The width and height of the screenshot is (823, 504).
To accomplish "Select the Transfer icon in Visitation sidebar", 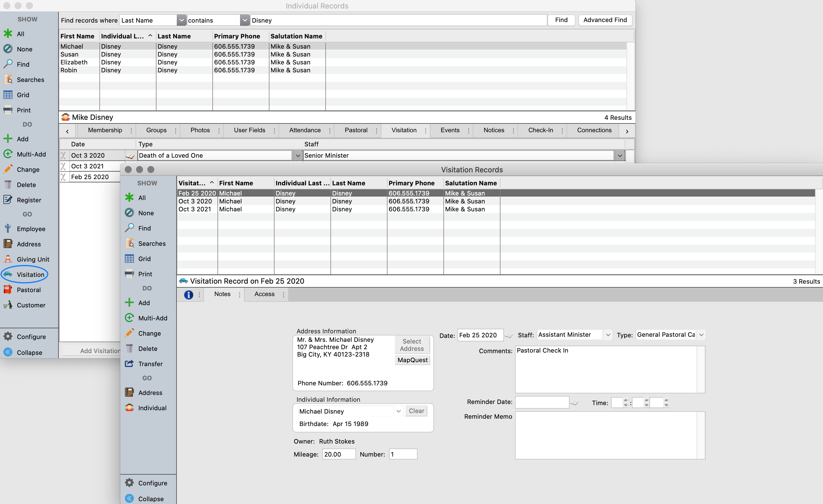I will point(129,363).
